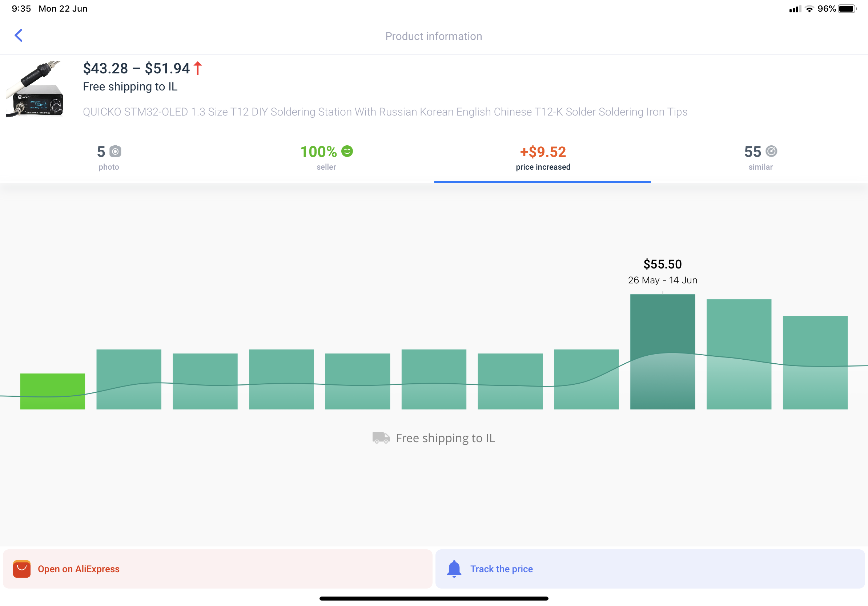Tap the similar items target icon
This screenshot has height=606, width=868.
tap(771, 151)
